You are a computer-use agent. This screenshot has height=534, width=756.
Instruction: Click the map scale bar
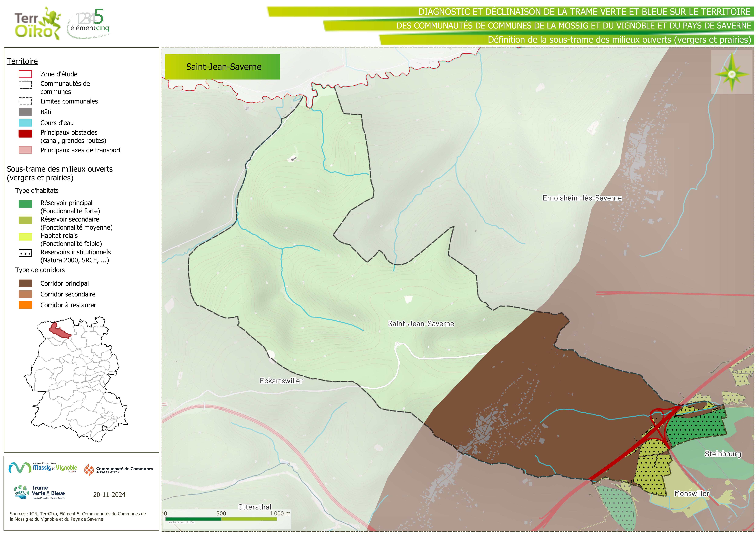tap(221, 519)
